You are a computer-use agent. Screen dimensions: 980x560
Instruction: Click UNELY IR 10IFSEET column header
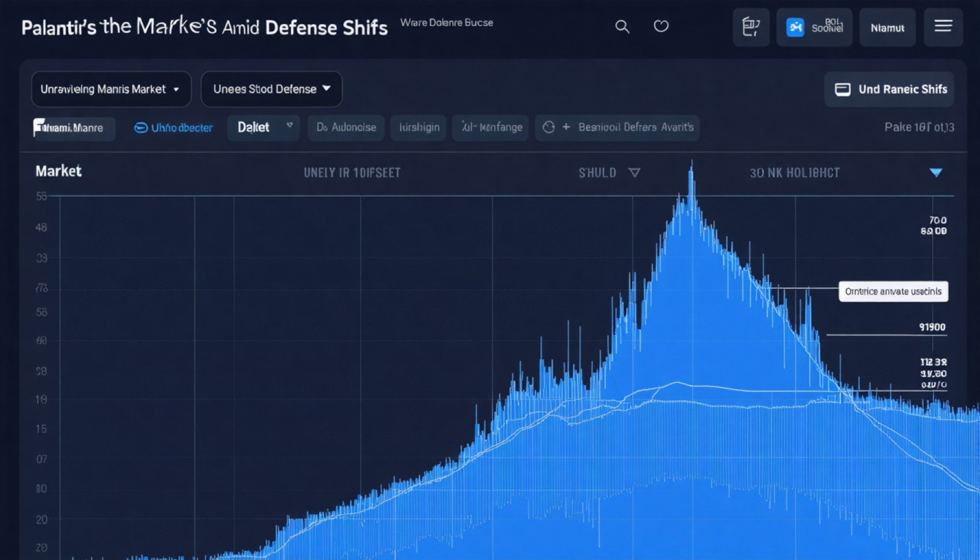[x=352, y=173]
